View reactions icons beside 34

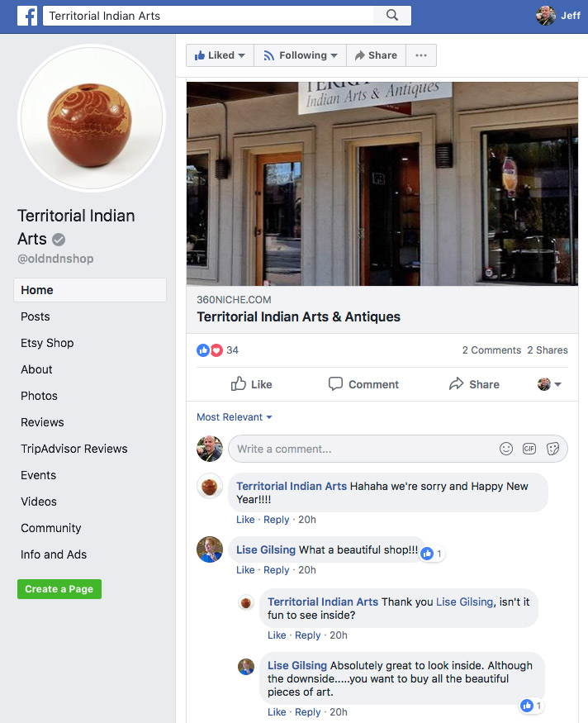(x=210, y=350)
